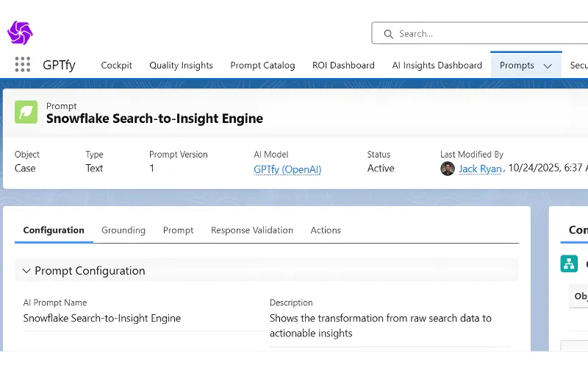Click the last modified date 10/24/2025
The width and height of the screenshot is (588, 368).
pyautogui.click(x=534, y=168)
